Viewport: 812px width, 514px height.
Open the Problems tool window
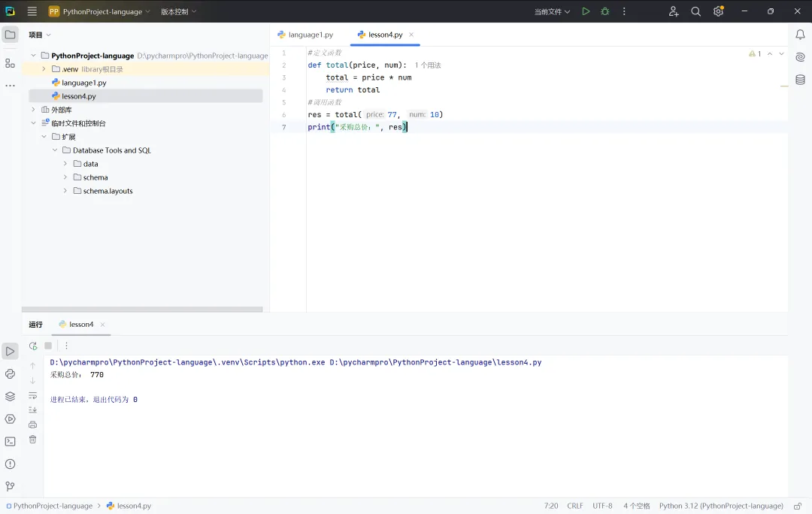pos(11,464)
